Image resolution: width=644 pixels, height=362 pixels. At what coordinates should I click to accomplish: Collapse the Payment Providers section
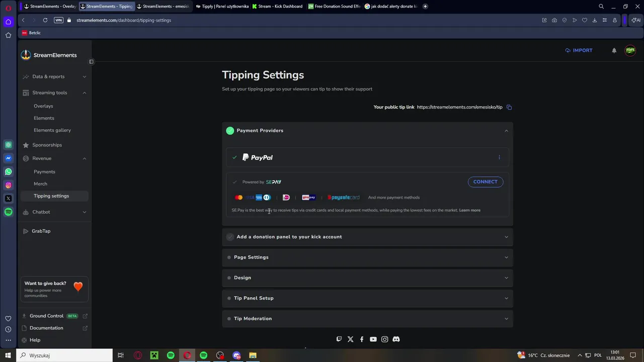click(367, 131)
